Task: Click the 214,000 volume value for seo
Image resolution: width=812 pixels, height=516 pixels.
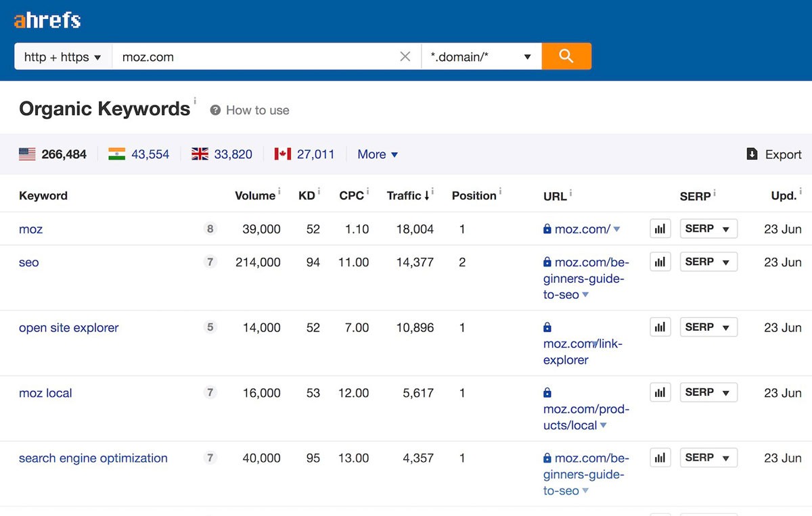Action: click(258, 262)
